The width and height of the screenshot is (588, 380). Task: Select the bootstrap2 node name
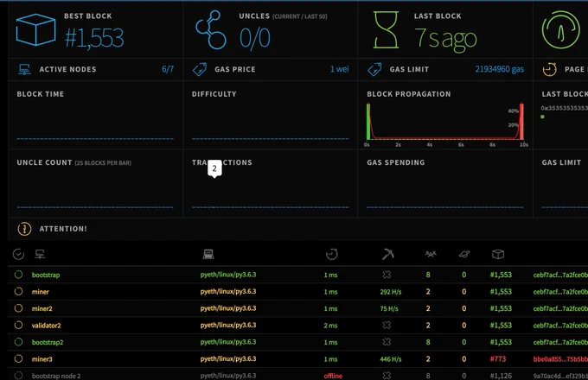point(48,342)
